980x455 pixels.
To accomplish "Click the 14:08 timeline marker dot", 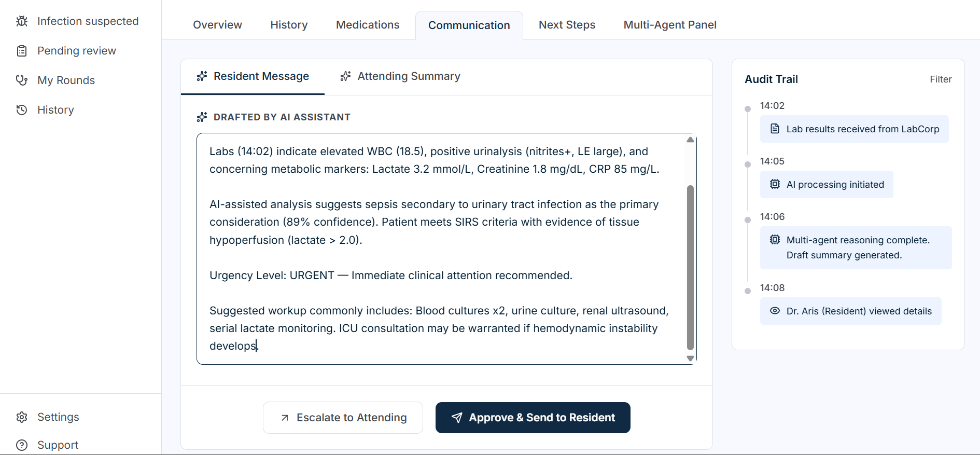I will (748, 291).
